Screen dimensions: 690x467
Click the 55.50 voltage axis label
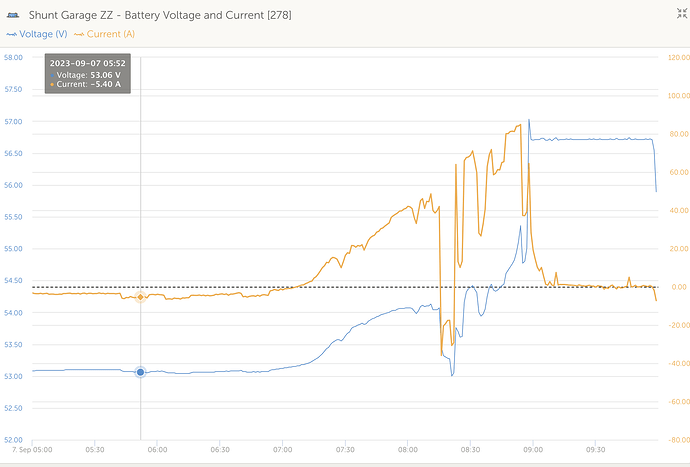(13, 217)
